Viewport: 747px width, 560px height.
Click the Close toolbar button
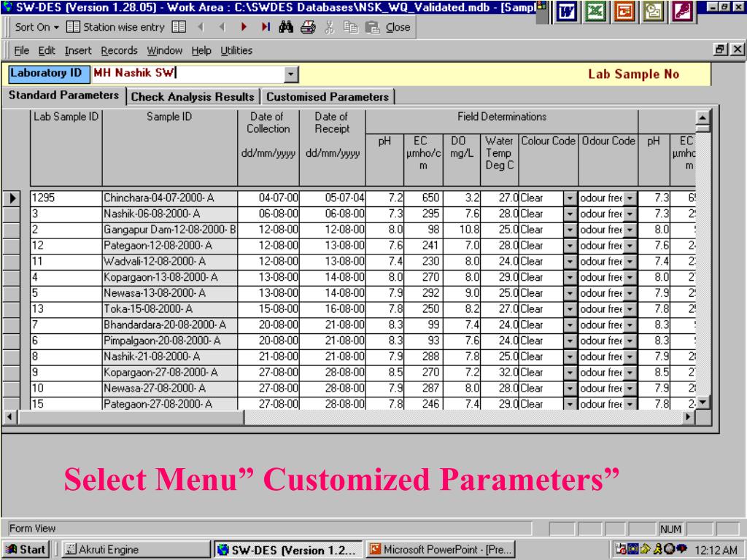pyautogui.click(x=398, y=27)
